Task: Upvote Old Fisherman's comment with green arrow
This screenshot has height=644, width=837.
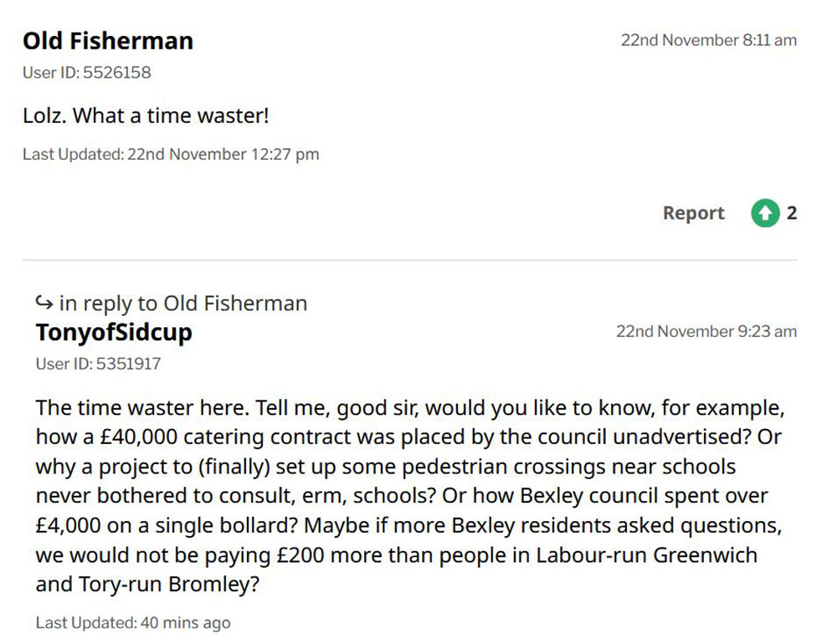Action: (x=765, y=213)
